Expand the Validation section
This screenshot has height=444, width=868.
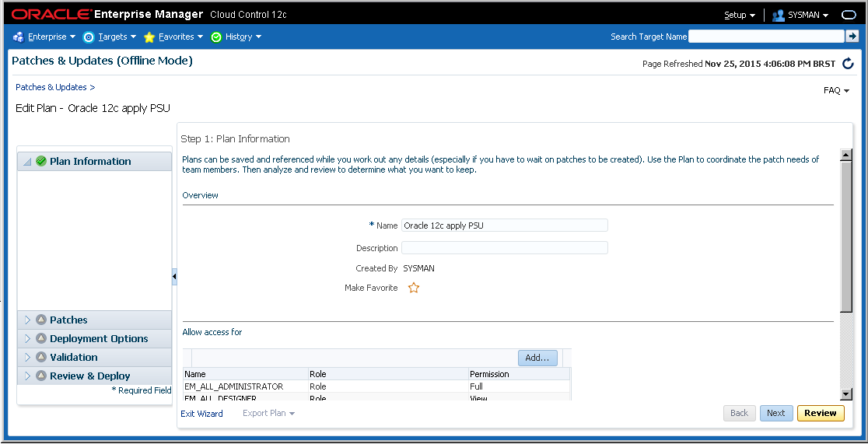point(27,357)
